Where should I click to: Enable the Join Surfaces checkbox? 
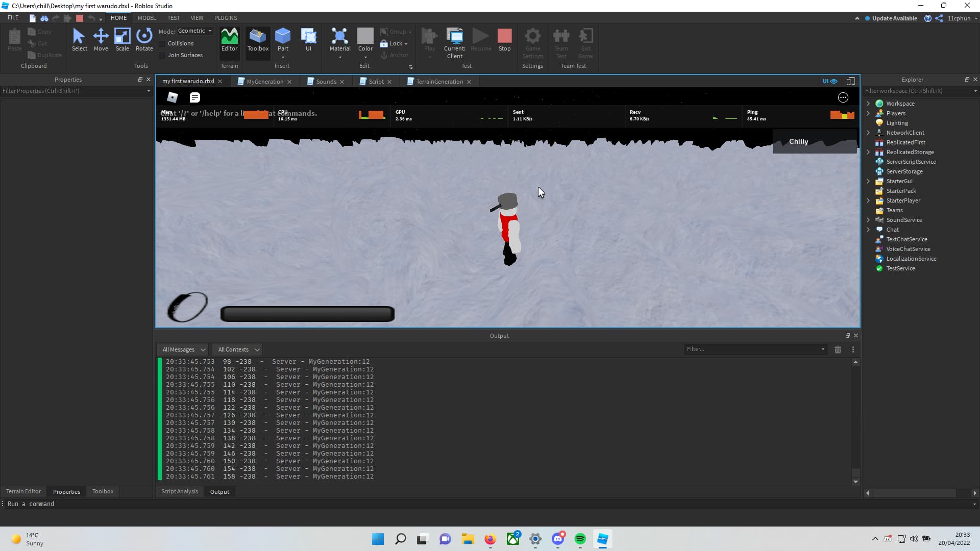tap(162, 56)
